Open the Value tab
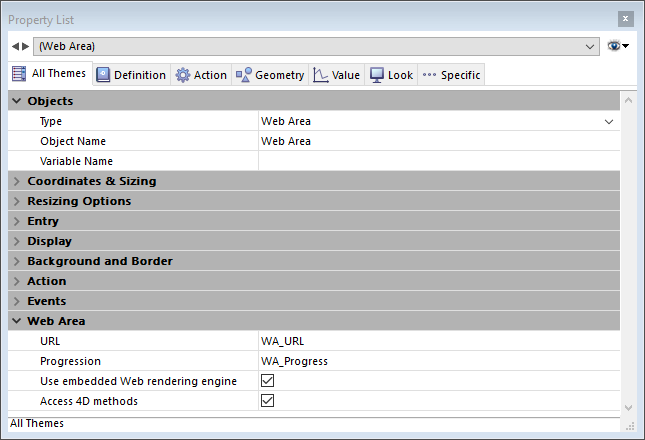 click(336, 75)
